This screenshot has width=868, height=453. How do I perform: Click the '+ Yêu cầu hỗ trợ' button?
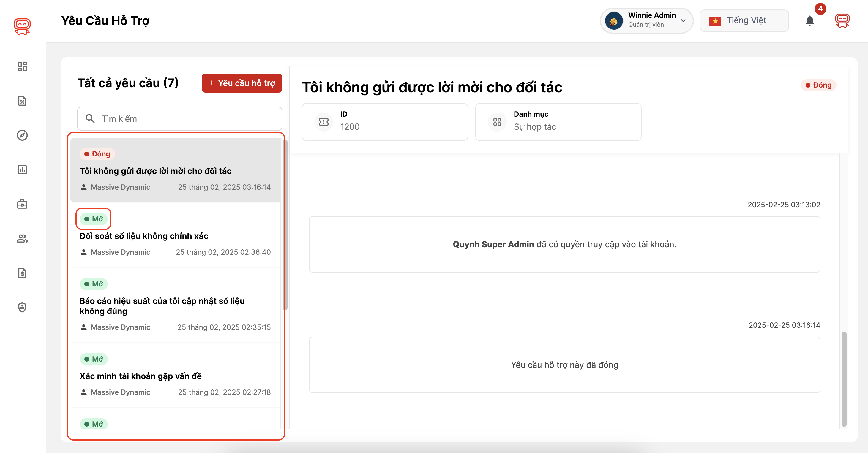tap(242, 83)
